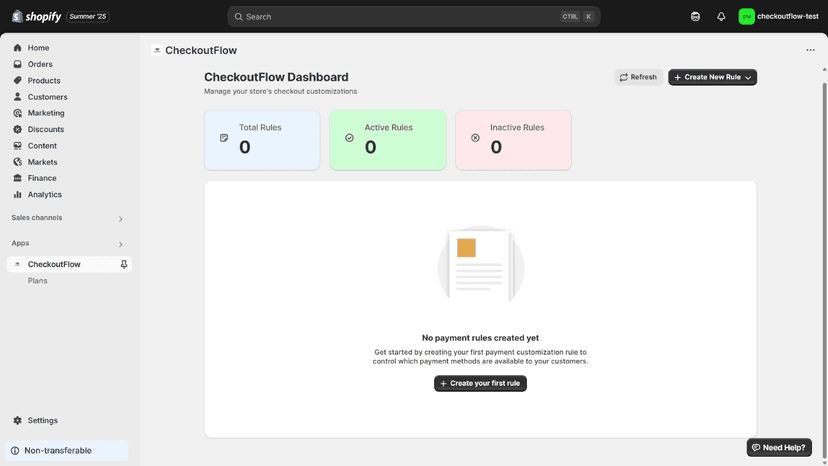Click the CheckoutFlow header app icon

157,50
